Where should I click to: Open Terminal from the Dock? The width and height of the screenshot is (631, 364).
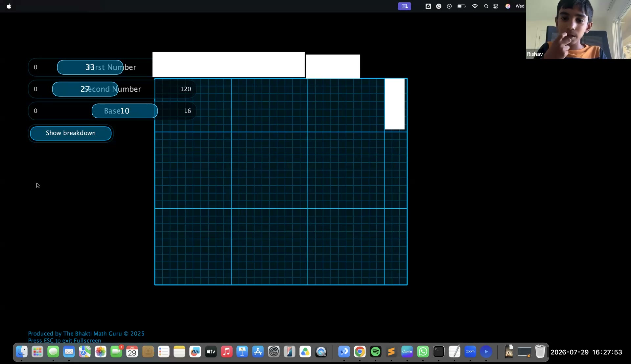click(x=439, y=352)
